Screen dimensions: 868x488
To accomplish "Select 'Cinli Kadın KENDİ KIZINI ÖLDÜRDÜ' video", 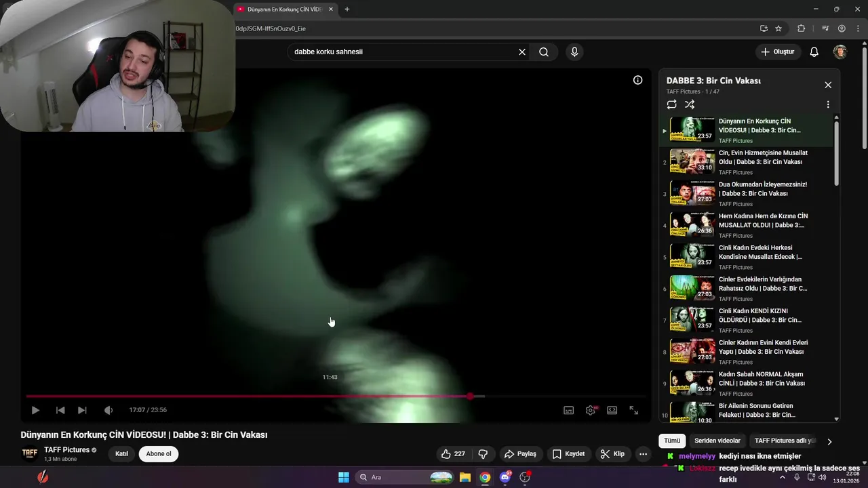I will click(746, 321).
